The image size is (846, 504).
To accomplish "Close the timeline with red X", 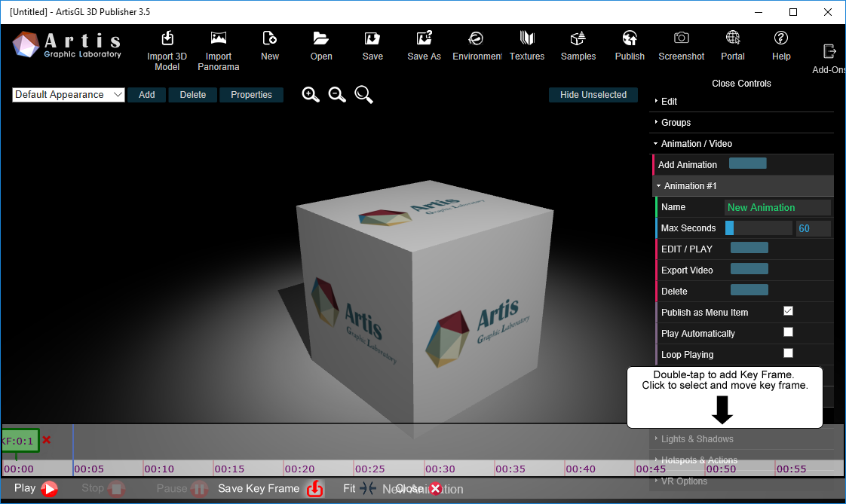I will point(435,489).
